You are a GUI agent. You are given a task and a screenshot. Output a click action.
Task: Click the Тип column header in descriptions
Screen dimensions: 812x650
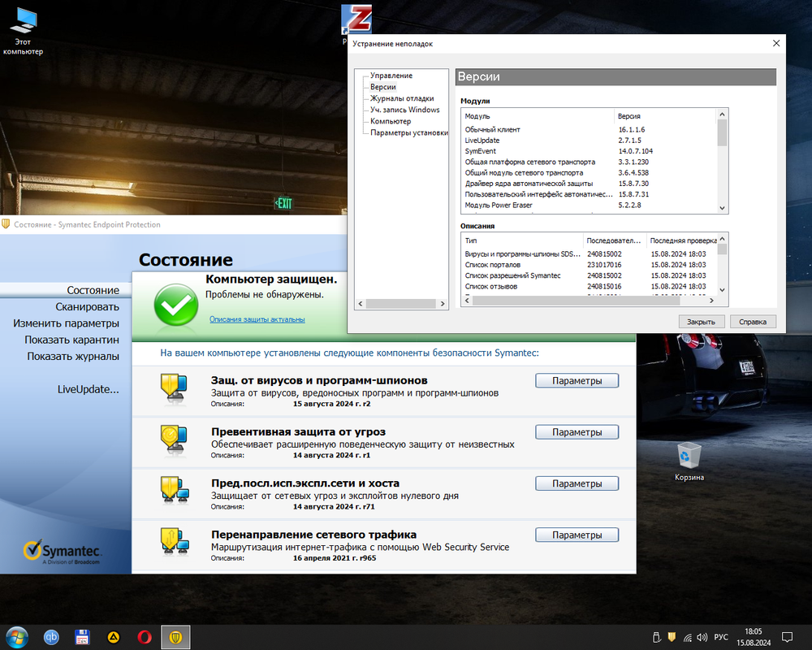[522, 240]
